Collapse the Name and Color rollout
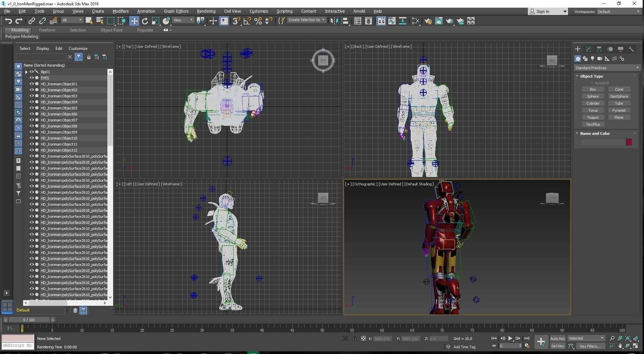Image resolution: width=644 pixels, height=354 pixels. click(x=577, y=133)
